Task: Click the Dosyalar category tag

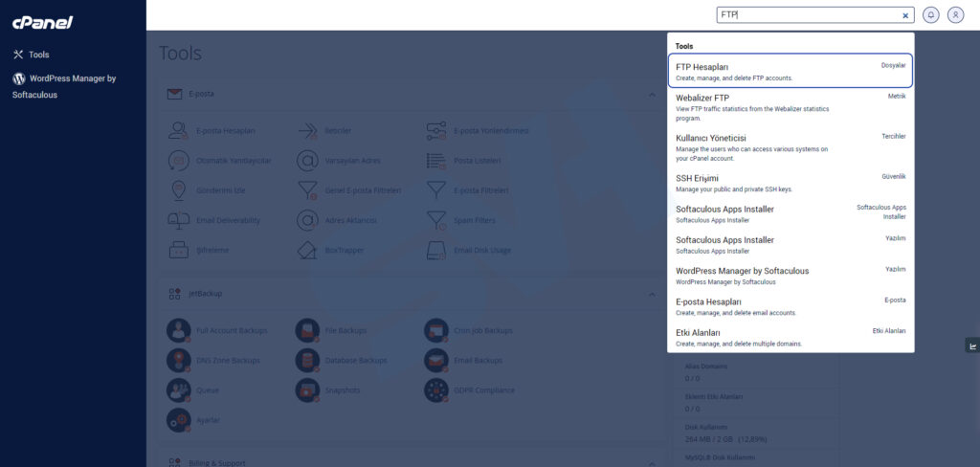Action: tap(893, 65)
